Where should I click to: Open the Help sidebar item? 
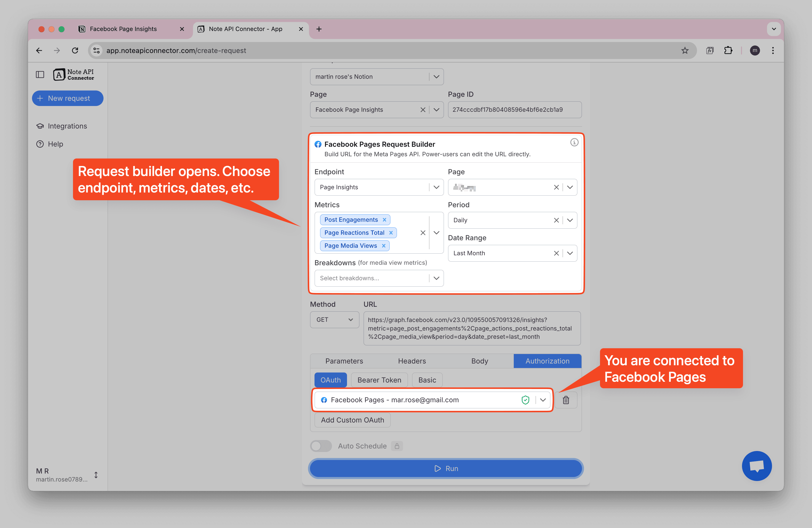click(50, 144)
